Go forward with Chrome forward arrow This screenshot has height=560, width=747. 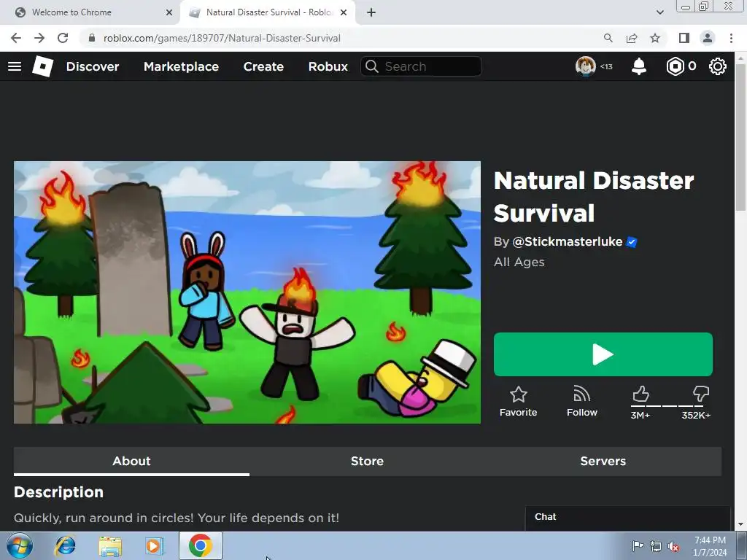[39, 38]
